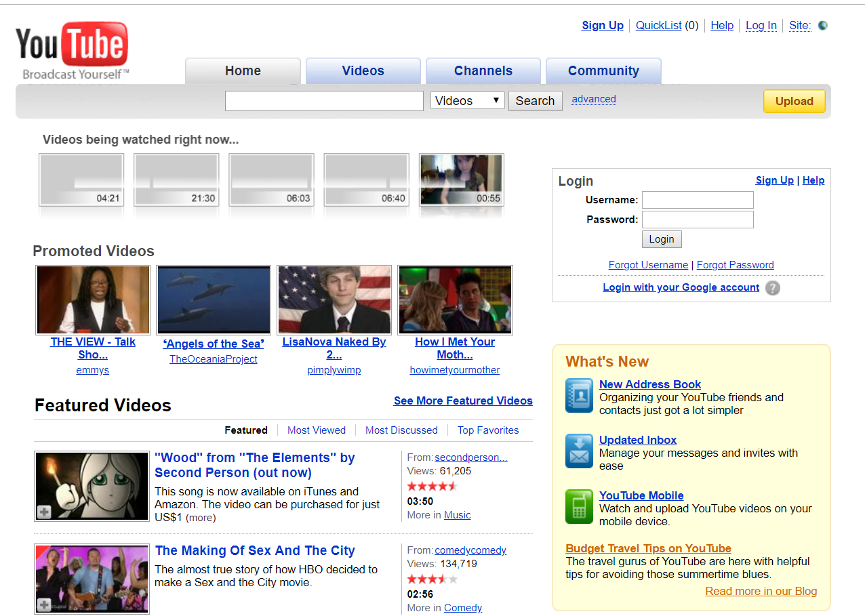Visit emmys channel link
The width and height of the screenshot is (865, 616).
pyautogui.click(x=93, y=370)
